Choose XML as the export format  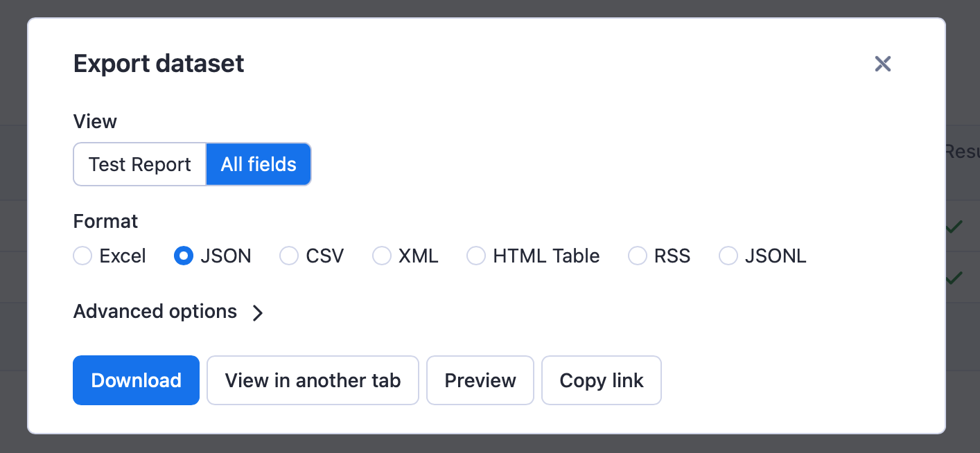click(x=382, y=256)
